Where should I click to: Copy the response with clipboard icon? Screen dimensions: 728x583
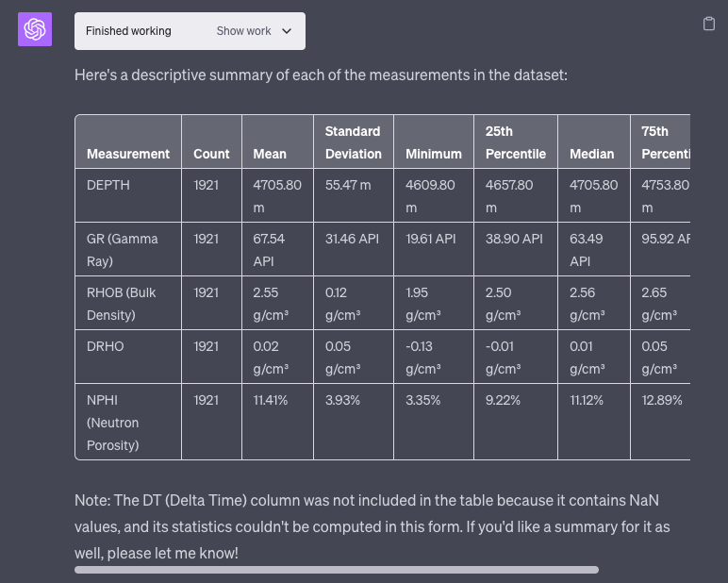(709, 24)
